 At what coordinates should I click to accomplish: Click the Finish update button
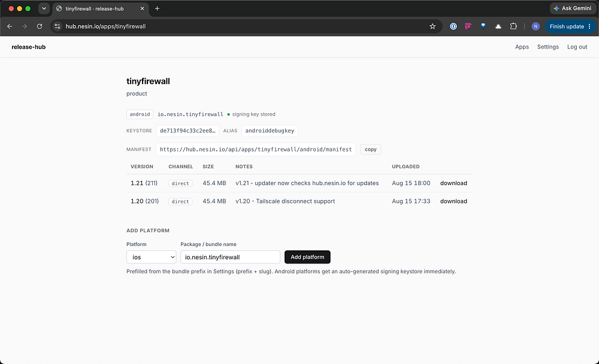click(567, 26)
